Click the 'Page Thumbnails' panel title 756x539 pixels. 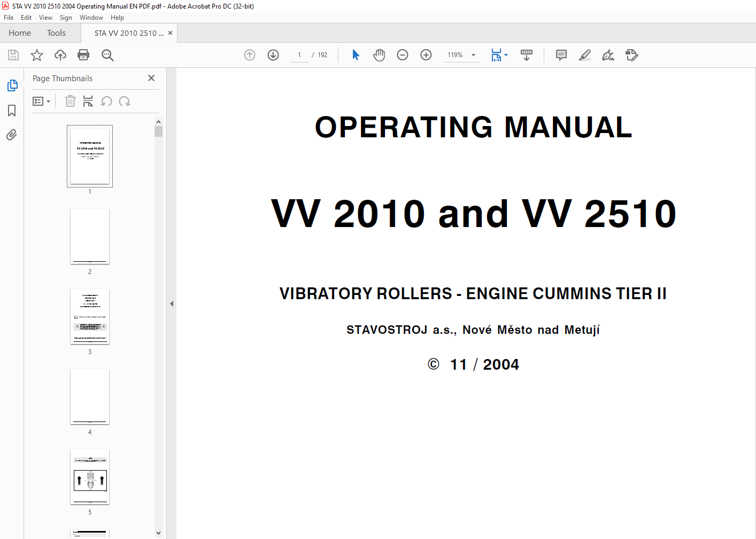[x=63, y=79]
